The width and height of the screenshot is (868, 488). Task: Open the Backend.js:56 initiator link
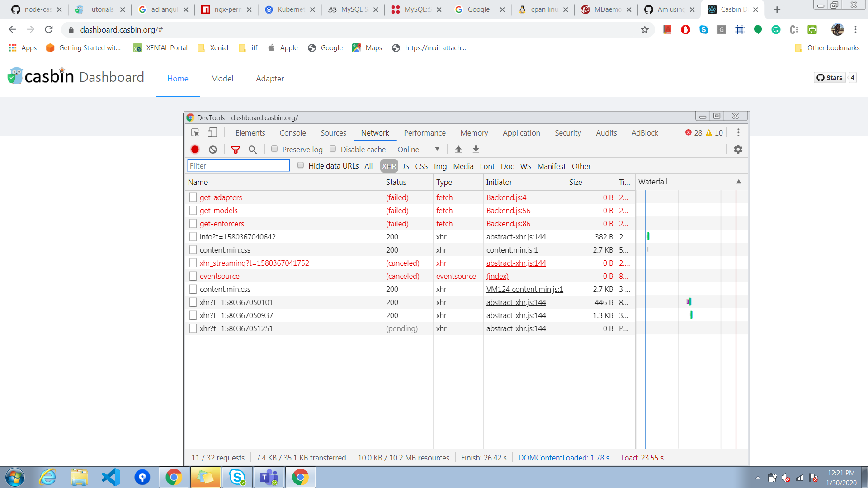coord(508,211)
